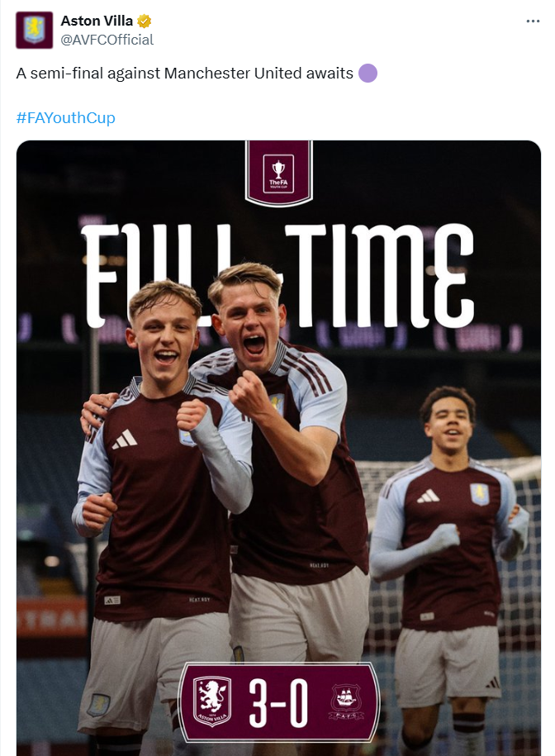Open the three-dot more options menu
This screenshot has width=555, height=756.
pyautogui.click(x=533, y=21)
